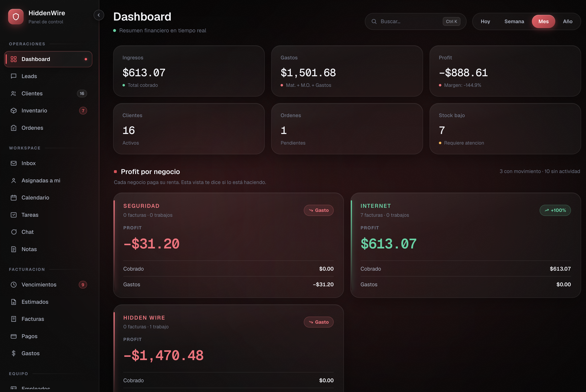The height and width of the screenshot is (392, 586).
Task: Click the Vencimientos clock icon
Action: [x=13, y=284]
